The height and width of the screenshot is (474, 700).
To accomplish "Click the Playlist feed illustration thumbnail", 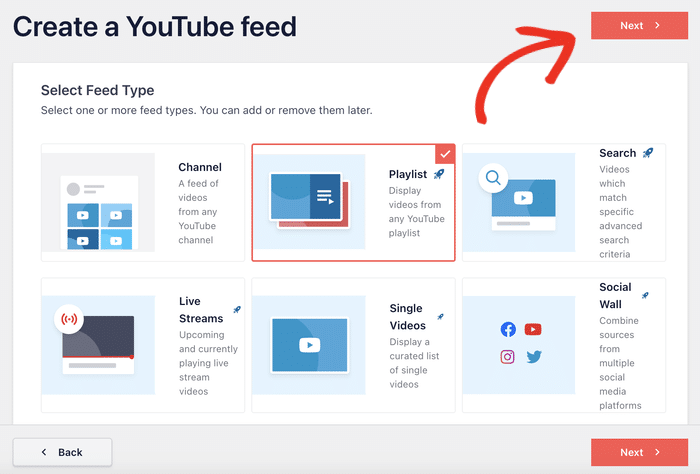I will coord(309,201).
